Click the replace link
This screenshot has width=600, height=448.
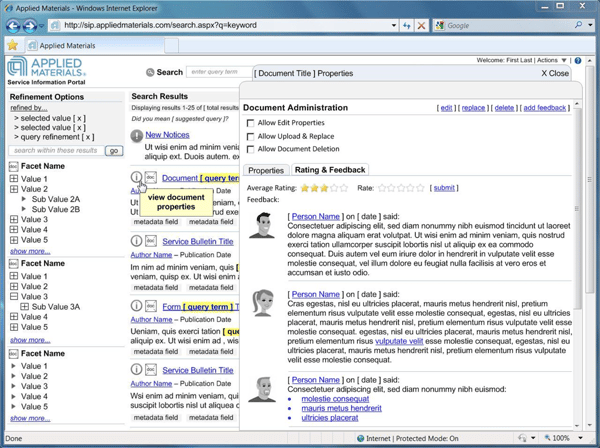click(473, 108)
